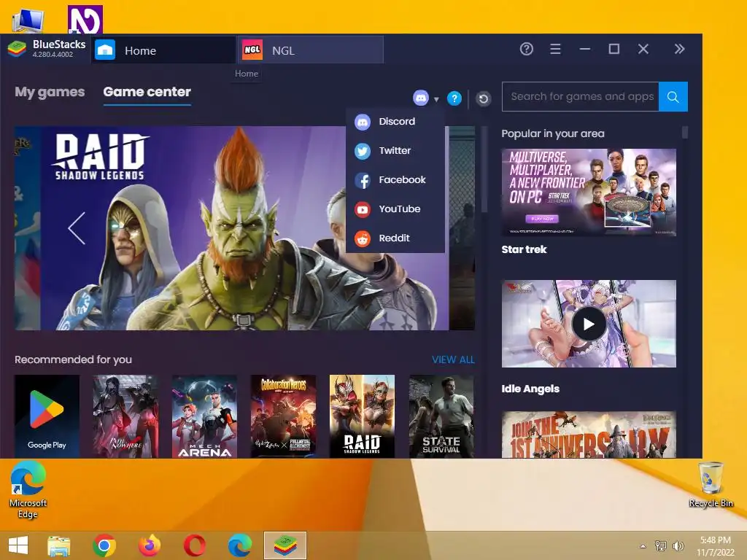The width and height of the screenshot is (747, 560).
Task: Play the Idle Angels video
Action: tap(589, 324)
